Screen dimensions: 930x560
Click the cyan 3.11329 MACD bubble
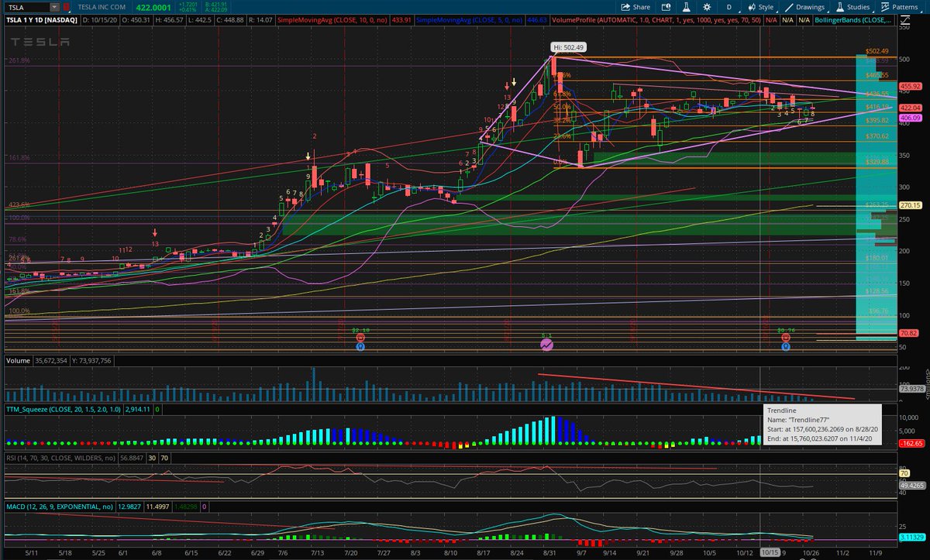coord(911,536)
